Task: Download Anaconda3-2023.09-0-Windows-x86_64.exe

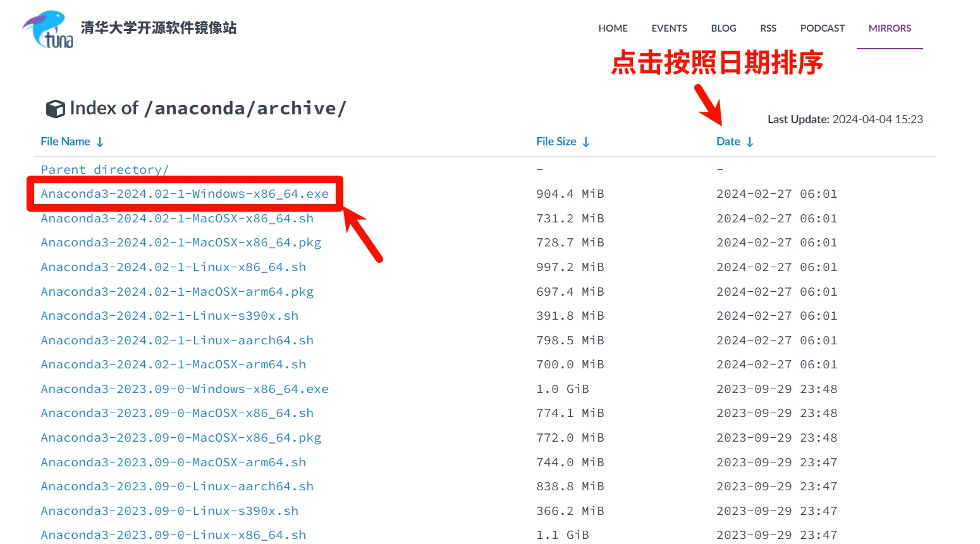Action: tap(185, 389)
